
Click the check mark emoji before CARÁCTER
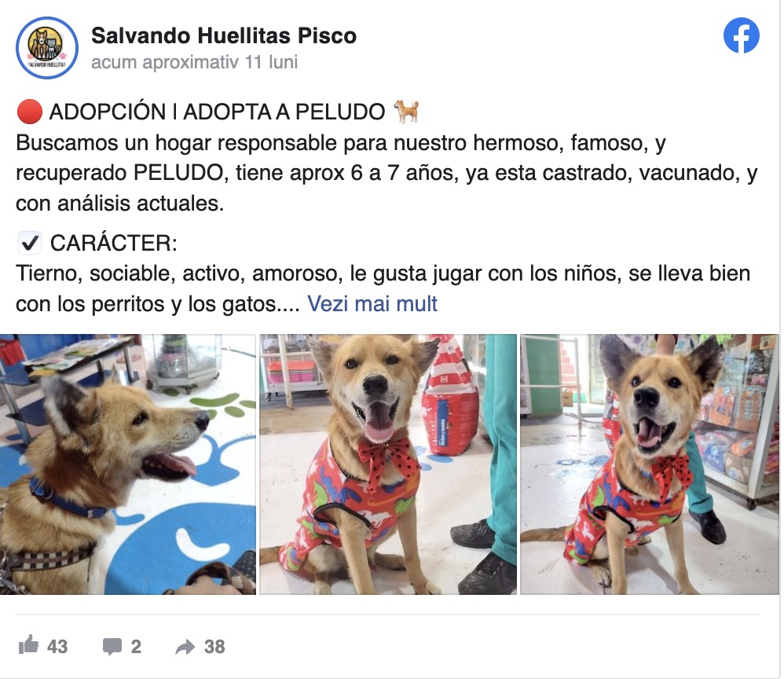30,243
